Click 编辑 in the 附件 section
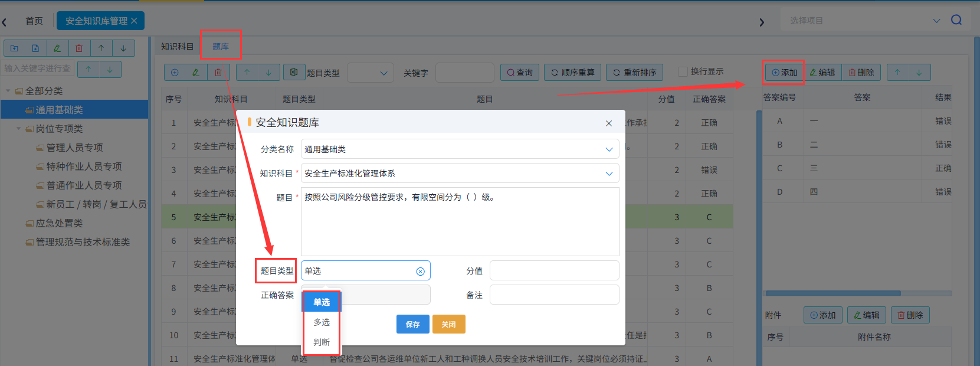The image size is (980, 366). click(x=867, y=315)
